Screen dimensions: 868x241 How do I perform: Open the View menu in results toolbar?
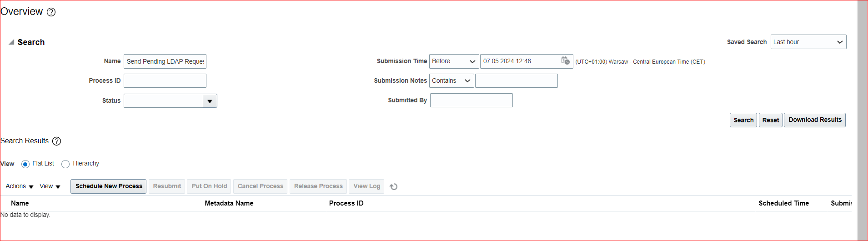(x=50, y=186)
